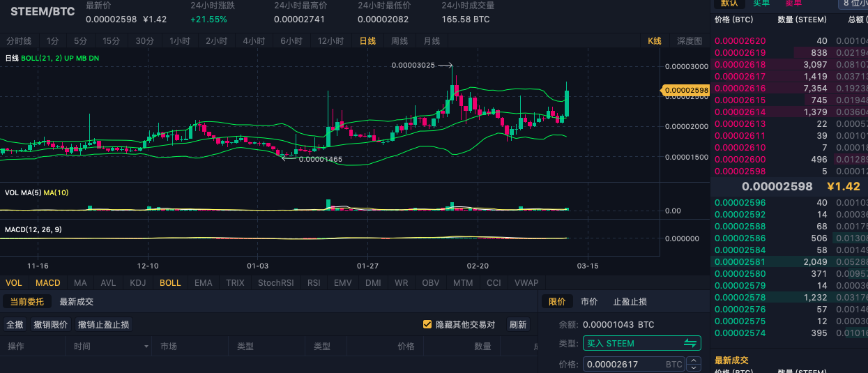Show only 买单 in order book

[x=761, y=3]
